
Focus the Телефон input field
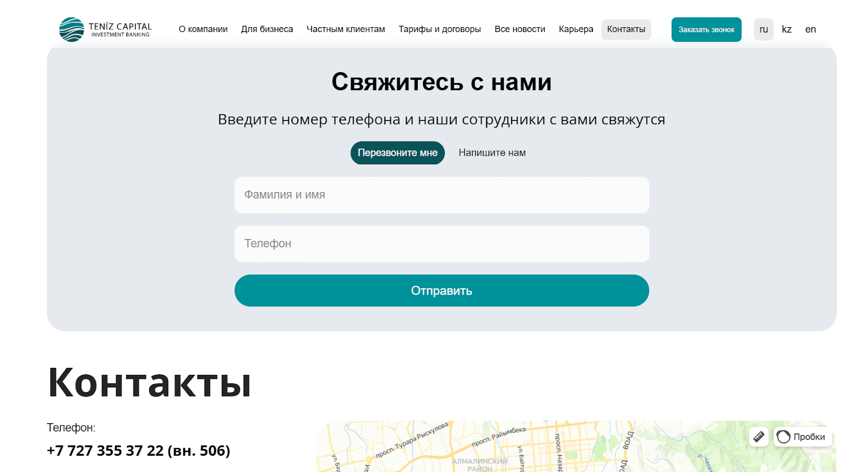(442, 244)
